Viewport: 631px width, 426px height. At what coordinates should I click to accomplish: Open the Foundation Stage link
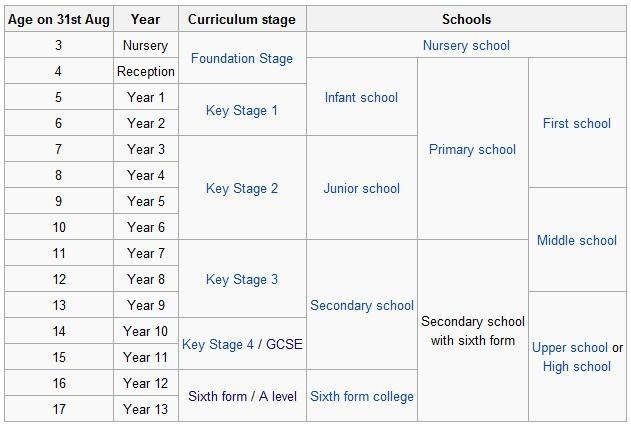tap(241, 58)
